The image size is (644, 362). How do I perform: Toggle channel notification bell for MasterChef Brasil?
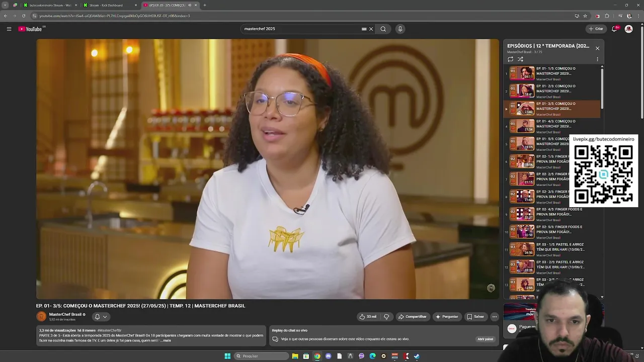(98, 317)
